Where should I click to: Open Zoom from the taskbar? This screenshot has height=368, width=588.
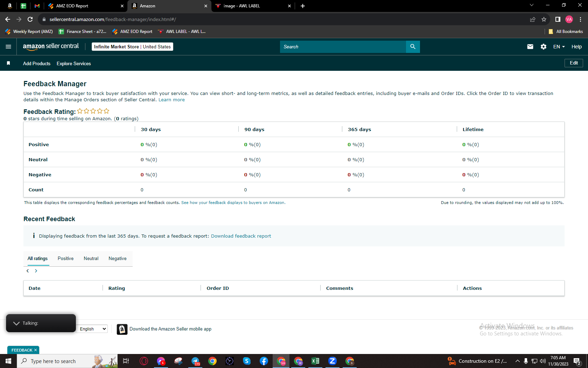[332, 361]
